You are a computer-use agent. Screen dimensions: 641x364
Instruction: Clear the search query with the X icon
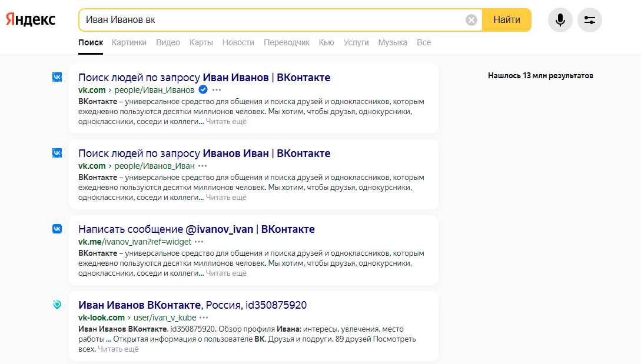pos(471,20)
